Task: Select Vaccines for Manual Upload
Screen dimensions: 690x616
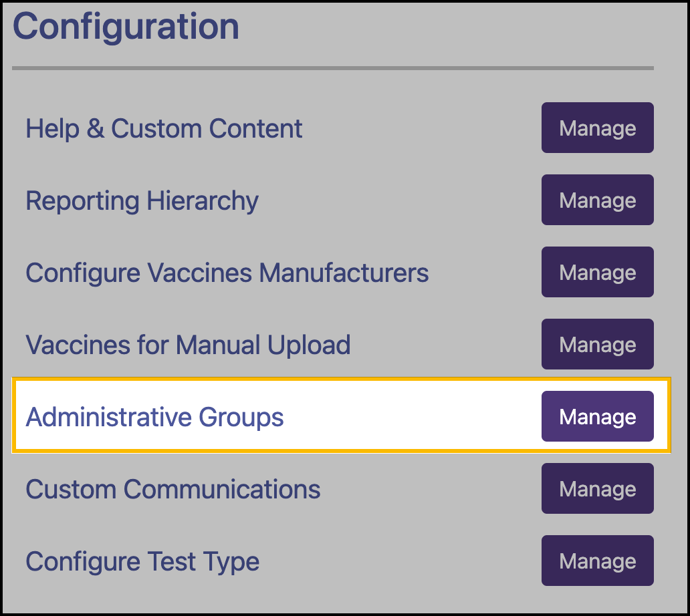Action: coord(187,345)
